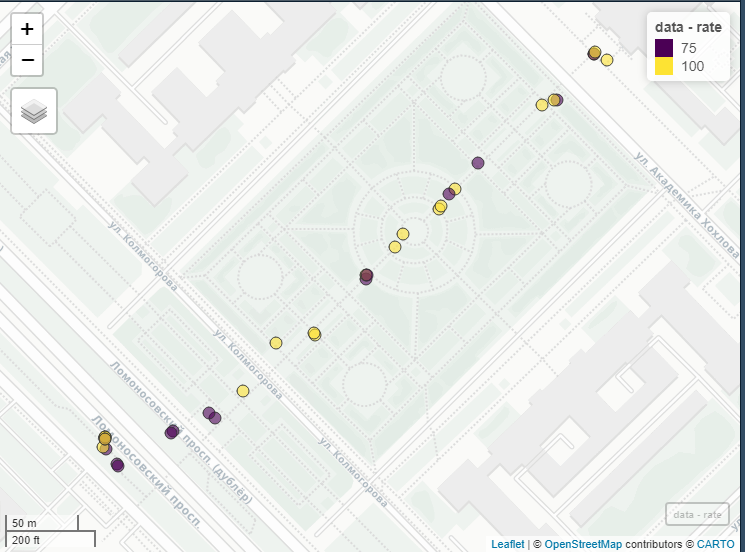Viewport: 745px width, 552px height.
Task: Click the 50 m scale bar
Action: (24, 523)
